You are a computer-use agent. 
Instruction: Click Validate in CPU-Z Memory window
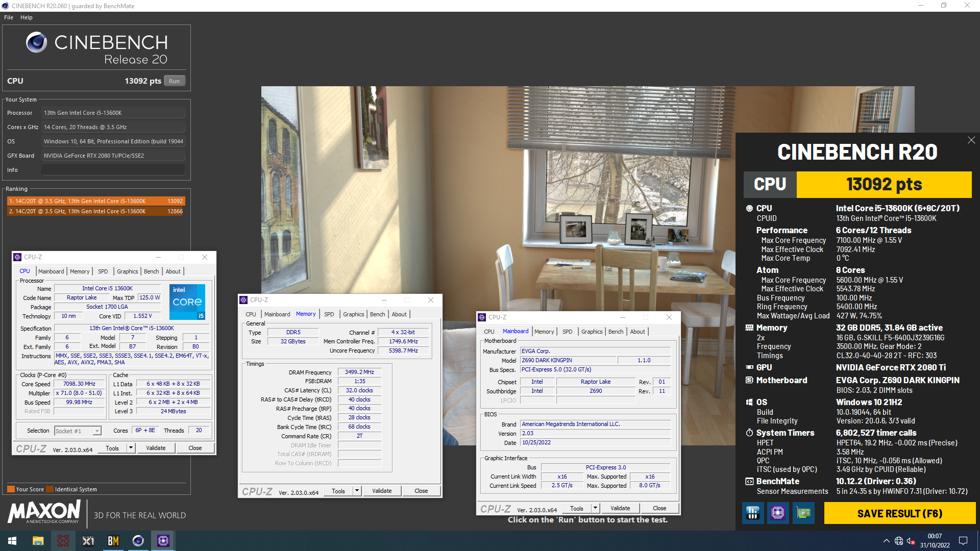click(382, 491)
